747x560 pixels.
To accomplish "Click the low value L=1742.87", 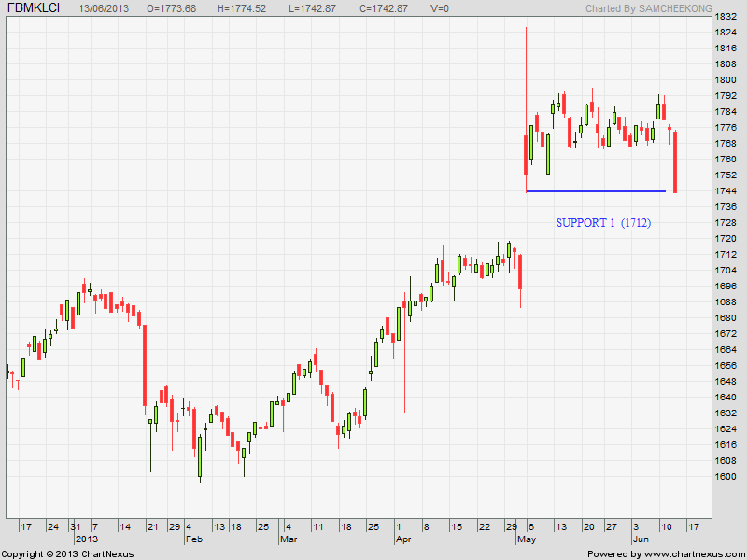I will pos(312,8).
